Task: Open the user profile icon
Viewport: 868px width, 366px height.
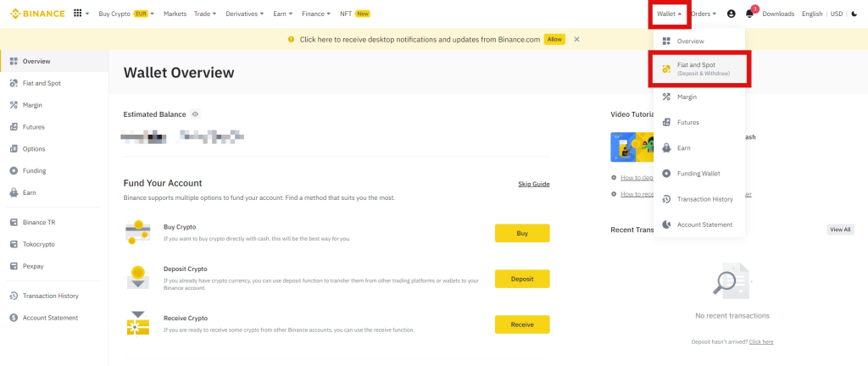Action: (x=732, y=14)
